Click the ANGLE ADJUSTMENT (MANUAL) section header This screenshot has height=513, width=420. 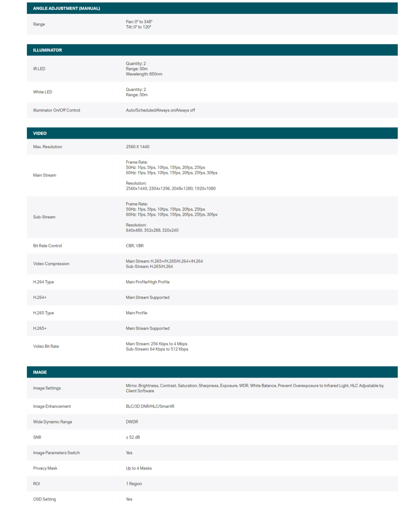[x=66, y=8]
